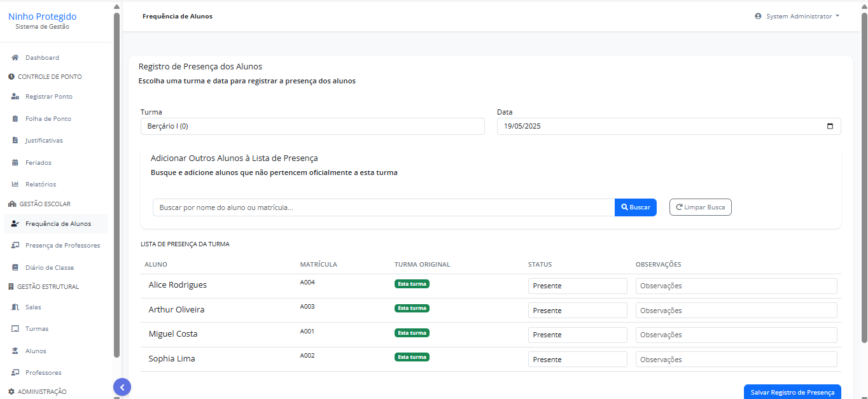Open the Feriados section
This screenshot has width=868, height=399.
click(38, 163)
